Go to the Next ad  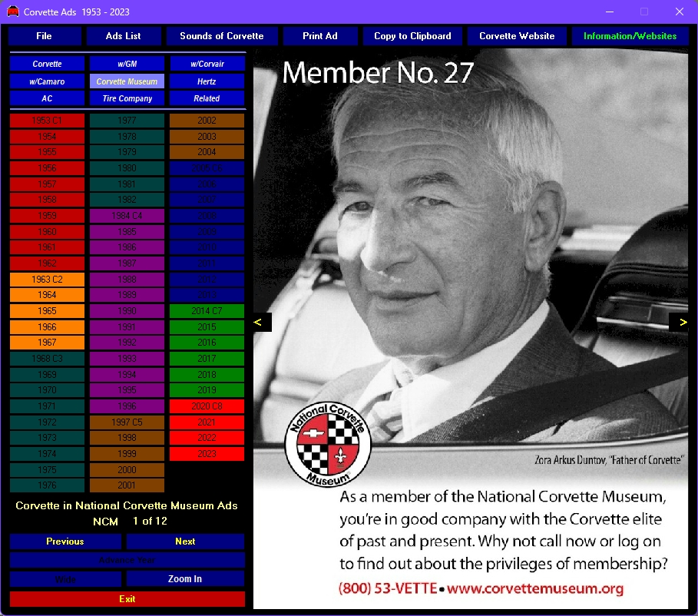tap(186, 541)
